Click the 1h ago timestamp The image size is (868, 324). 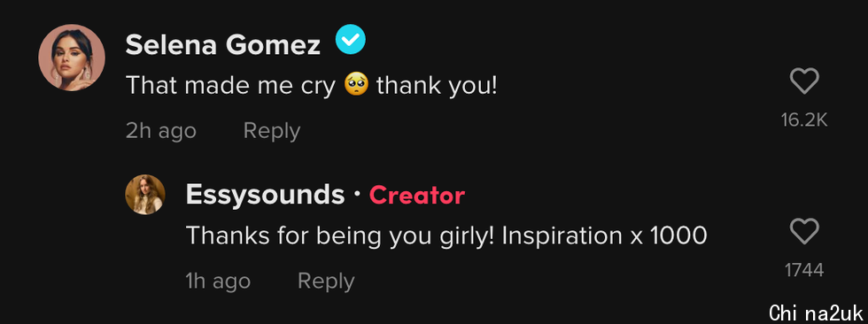(x=218, y=282)
